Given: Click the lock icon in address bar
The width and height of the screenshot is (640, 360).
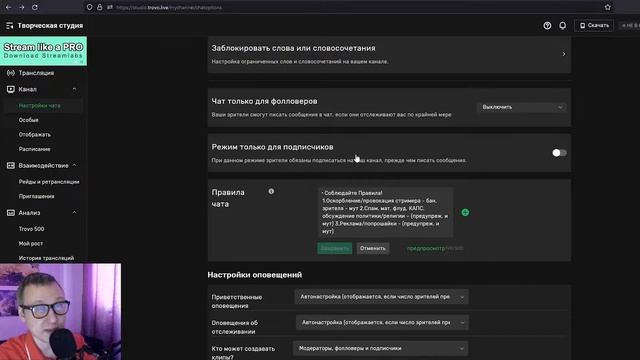Looking at the screenshot, I should (100, 7).
